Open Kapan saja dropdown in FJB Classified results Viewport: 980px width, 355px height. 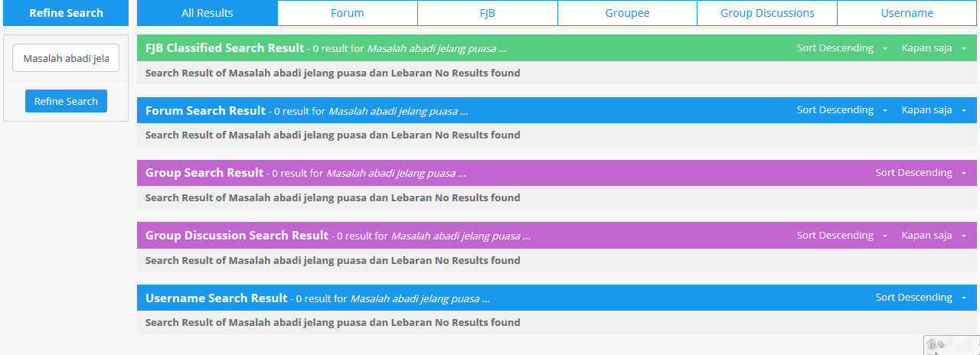(934, 48)
